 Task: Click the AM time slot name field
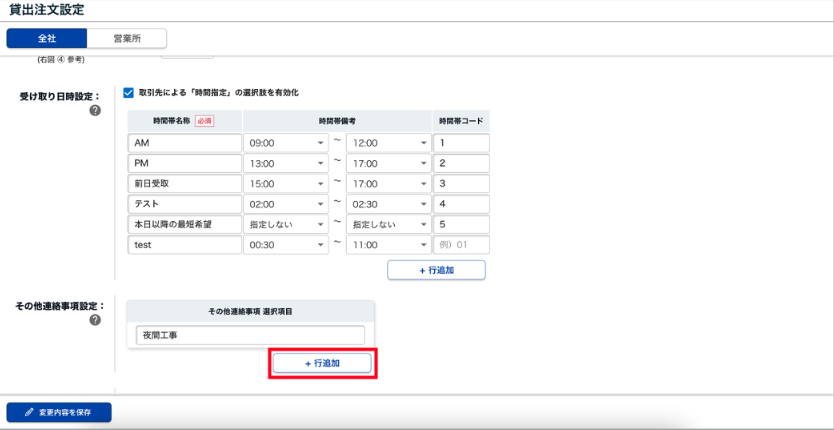click(185, 143)
